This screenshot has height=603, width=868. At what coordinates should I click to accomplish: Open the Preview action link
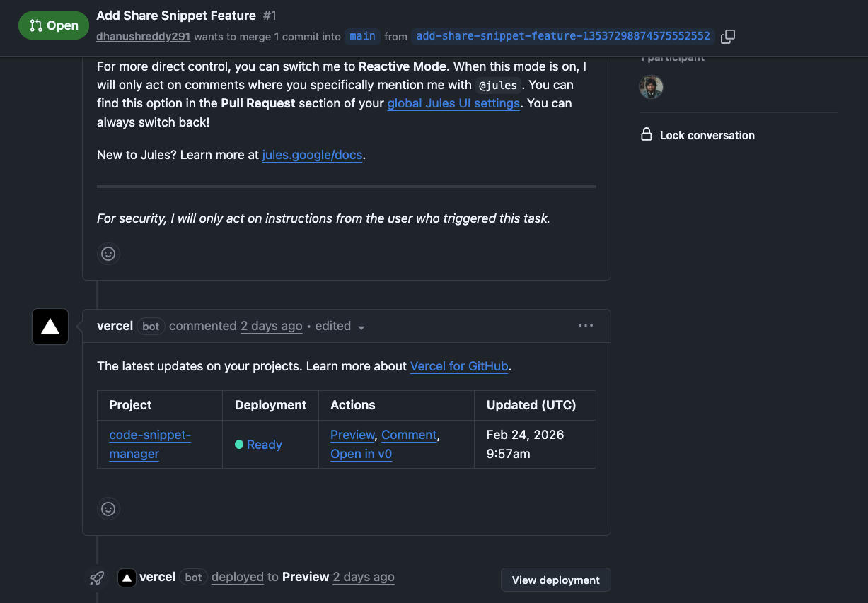tap(352, 435)
